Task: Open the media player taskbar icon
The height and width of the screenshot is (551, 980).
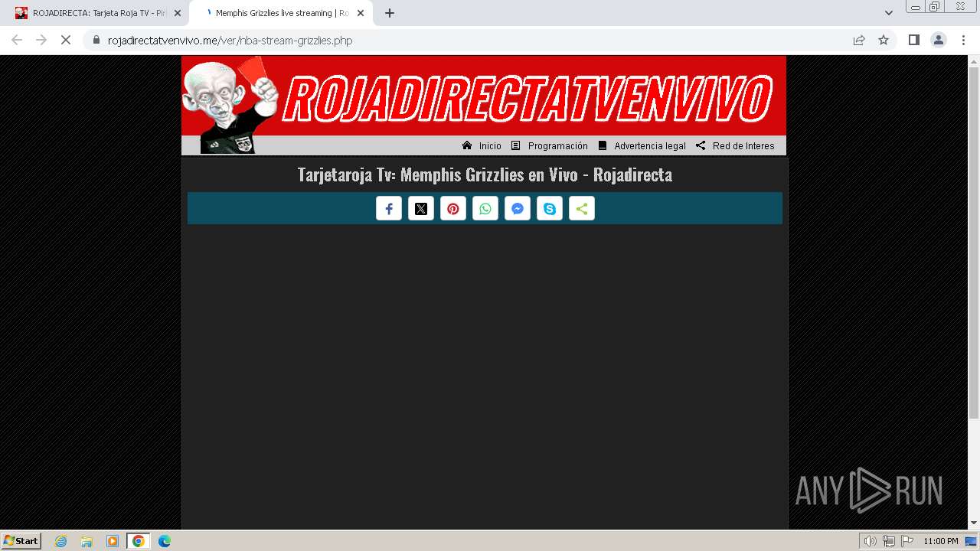Action: click(x=113, y=541)
